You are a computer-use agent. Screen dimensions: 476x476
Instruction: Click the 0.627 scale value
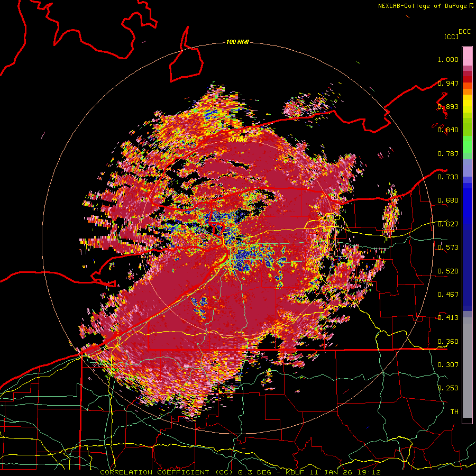pyautogui.click(x=448, y=224)
